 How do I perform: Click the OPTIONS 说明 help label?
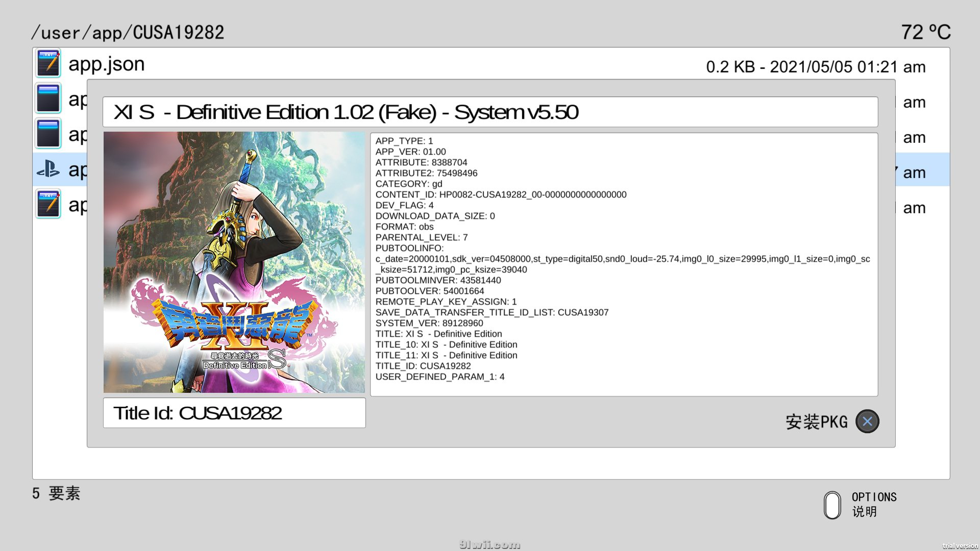tap(874, 504)
